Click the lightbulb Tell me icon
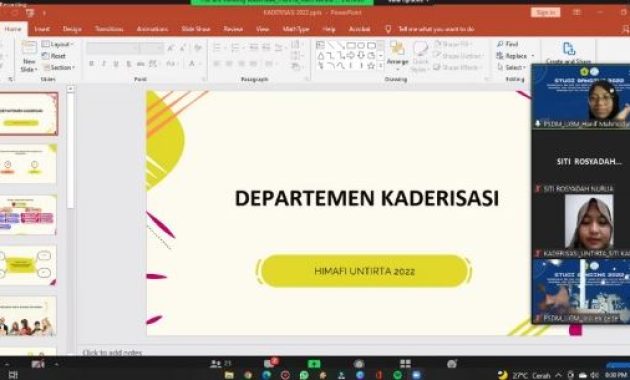Screen dimensions: 630x380 (388, 29)
